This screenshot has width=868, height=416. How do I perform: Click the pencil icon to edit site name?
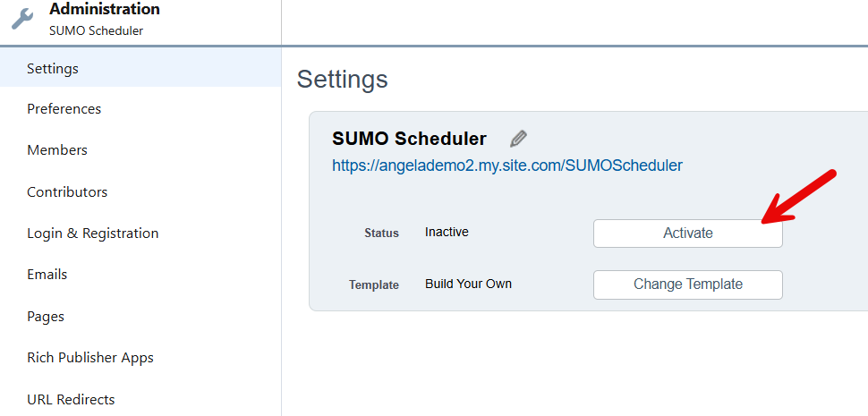(518, 139)
